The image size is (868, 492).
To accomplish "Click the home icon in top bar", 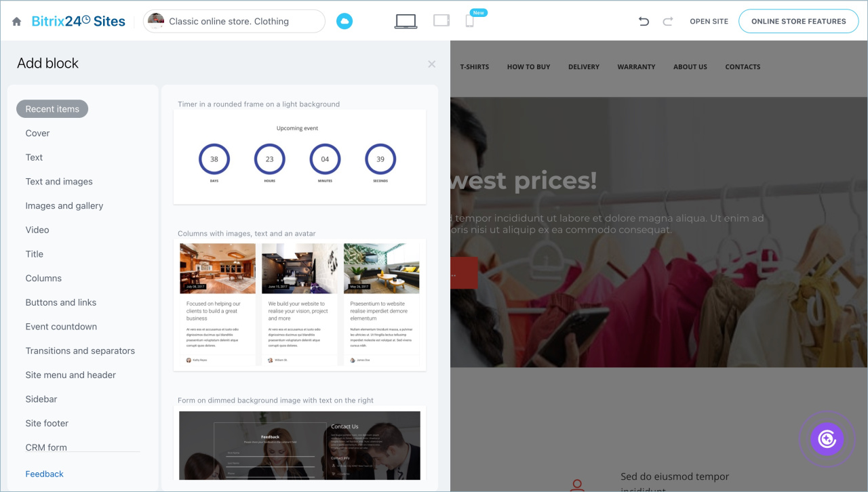I will 17,22.
